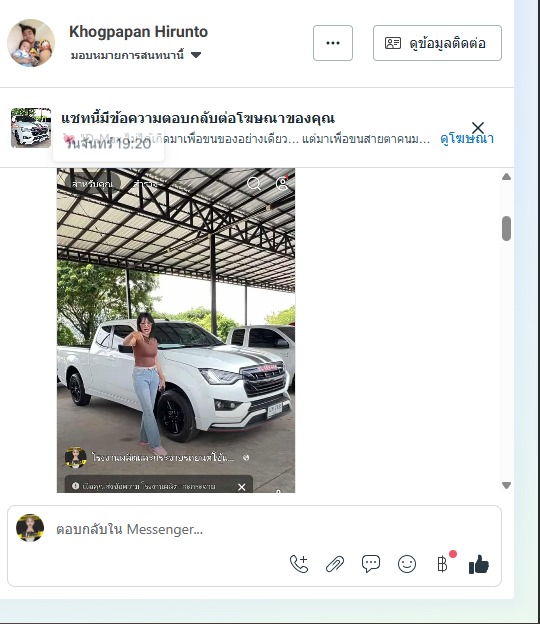The image size is (540, 624).
Task: Open the ดูโฆษณา link
Action: [x=467, y=138]
